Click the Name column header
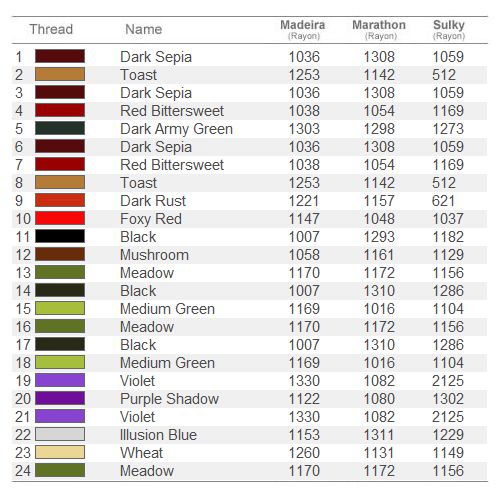500x492 pixels. point(144,29)
